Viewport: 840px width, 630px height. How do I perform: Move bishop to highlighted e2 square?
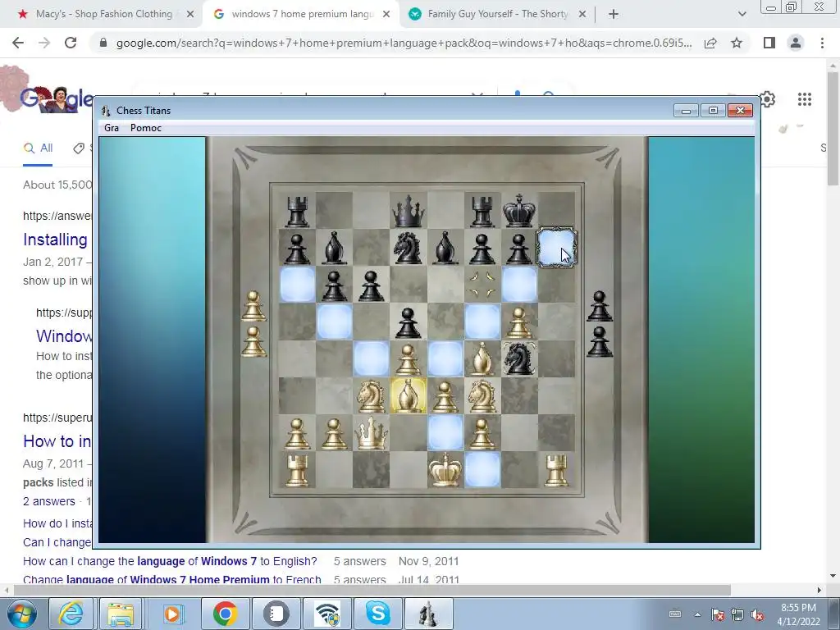point(445,432)
